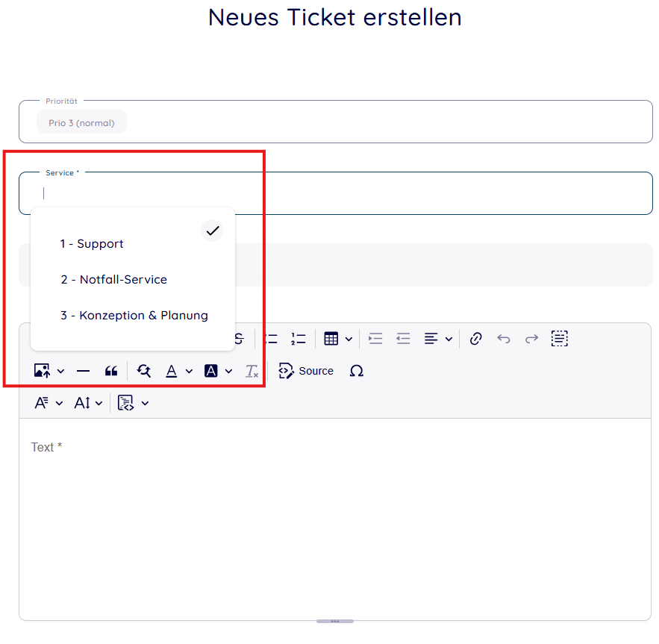659x644 pixels.
Task: Undo the last editor action
Action: 504,339
